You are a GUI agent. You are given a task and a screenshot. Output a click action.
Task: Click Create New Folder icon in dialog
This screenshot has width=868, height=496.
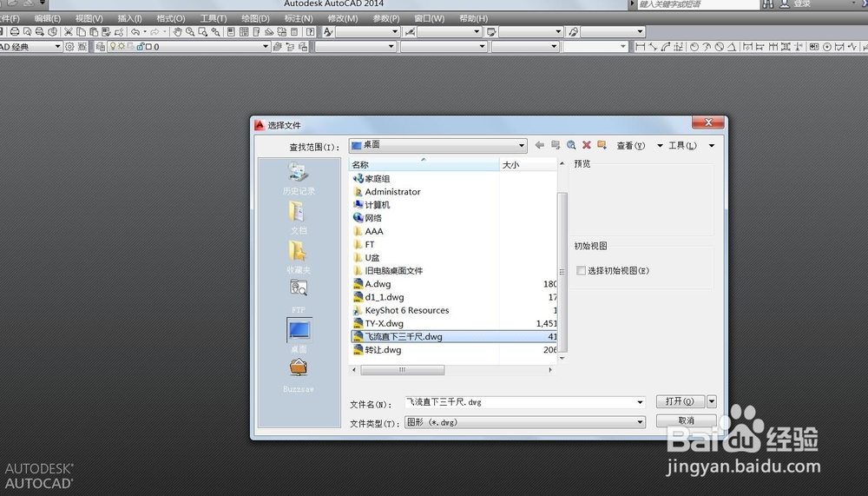pyautogui.click(x=602, y=145)
